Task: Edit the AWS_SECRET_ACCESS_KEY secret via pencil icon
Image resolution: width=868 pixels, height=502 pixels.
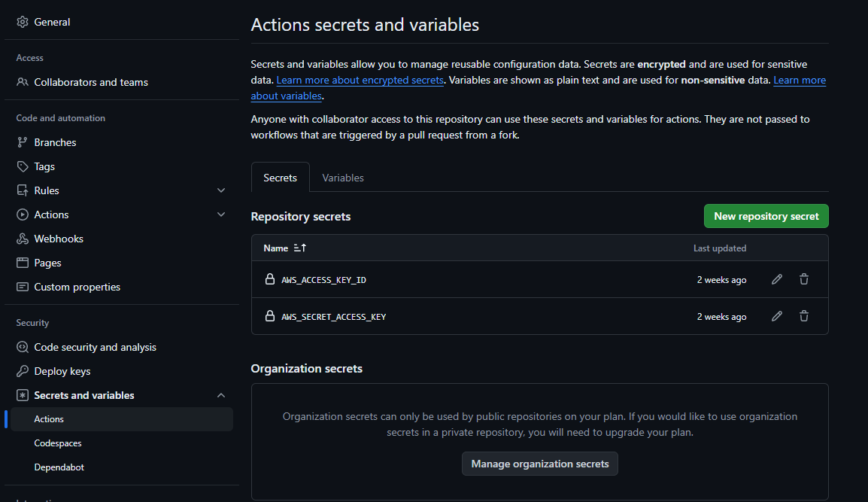Action: tap(777, 316)
